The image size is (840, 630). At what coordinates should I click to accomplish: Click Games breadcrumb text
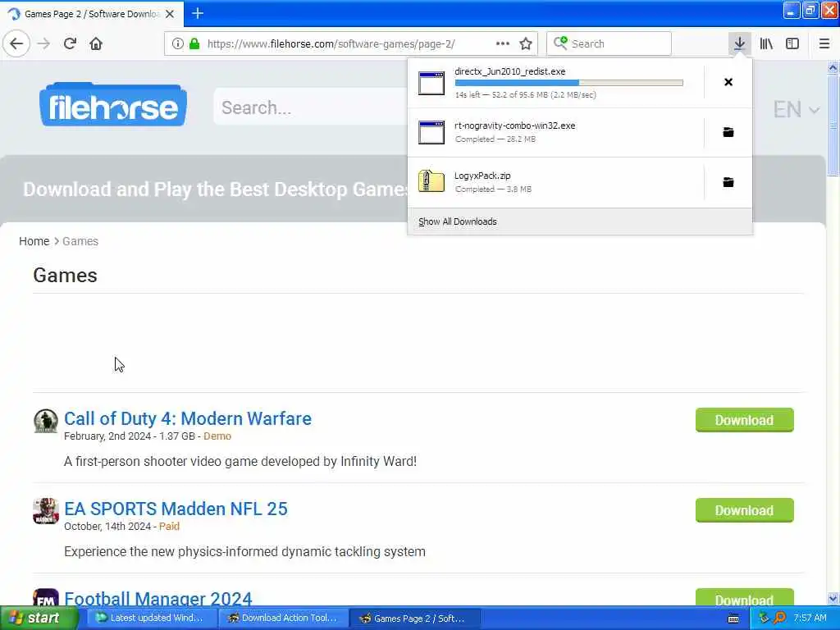(80, 241)
